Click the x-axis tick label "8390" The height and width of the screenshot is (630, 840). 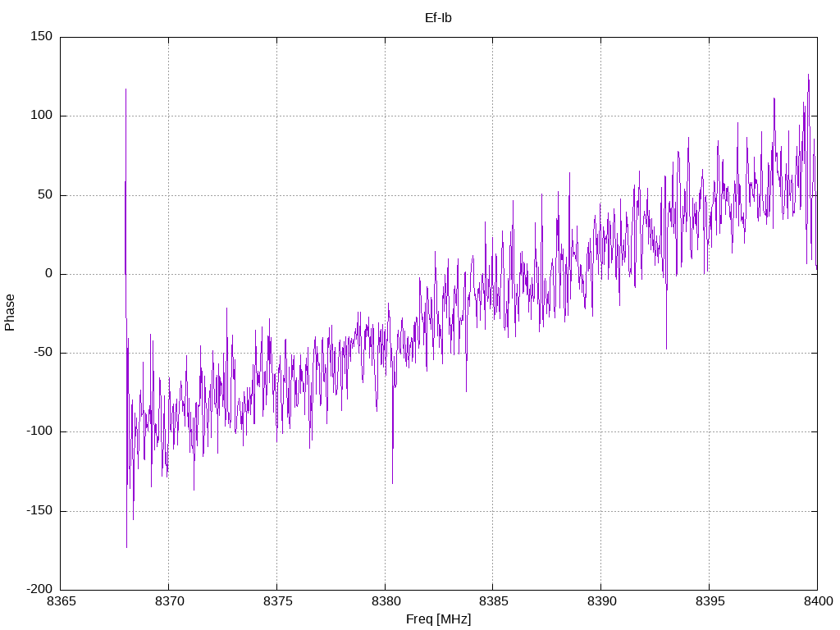coord(601,601)
